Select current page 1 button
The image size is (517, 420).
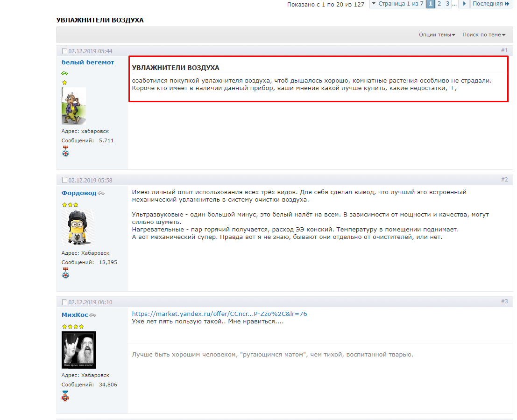click(431, 4)
